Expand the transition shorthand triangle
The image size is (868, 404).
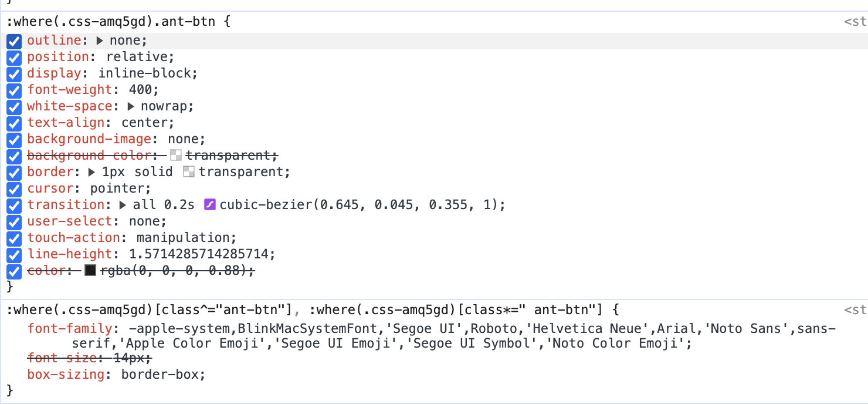click(123, 205)
